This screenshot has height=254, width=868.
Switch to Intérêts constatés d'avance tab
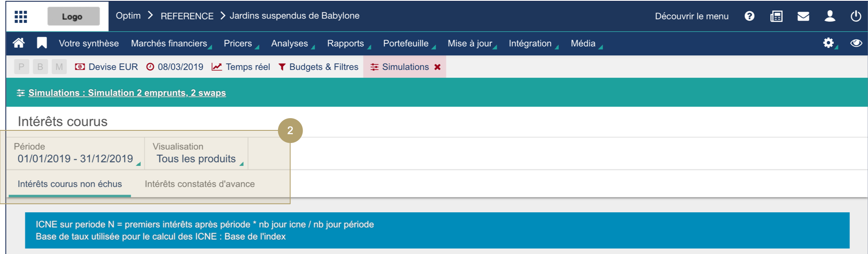coord(200,184)
